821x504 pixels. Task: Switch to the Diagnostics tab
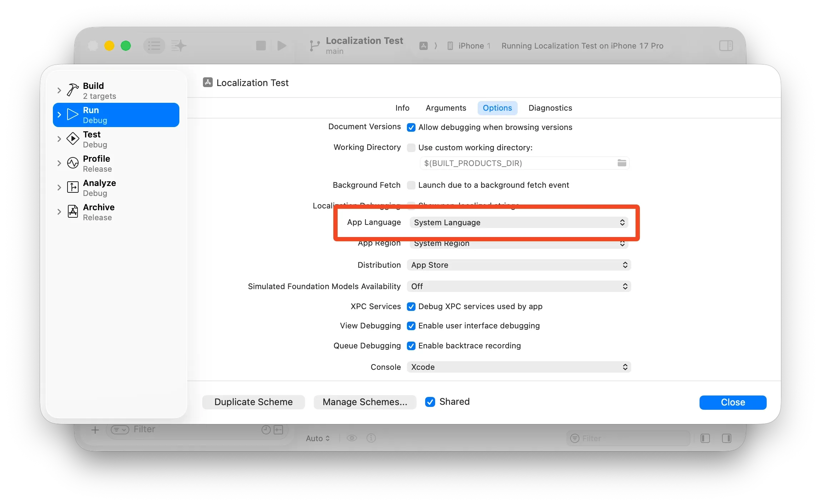(x=550, y=108)
